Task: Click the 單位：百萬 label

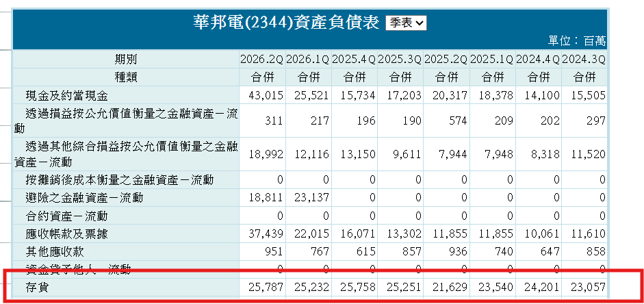Action: point(577,41)
